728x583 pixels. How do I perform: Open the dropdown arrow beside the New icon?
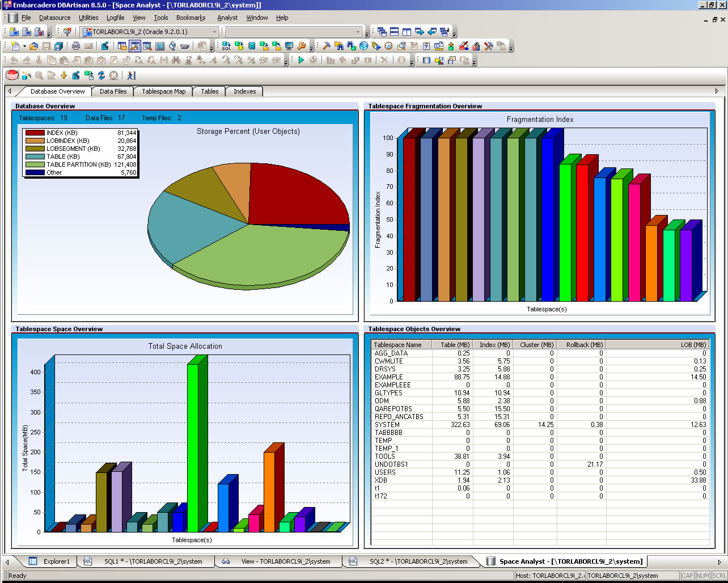(x=24, y=46)
